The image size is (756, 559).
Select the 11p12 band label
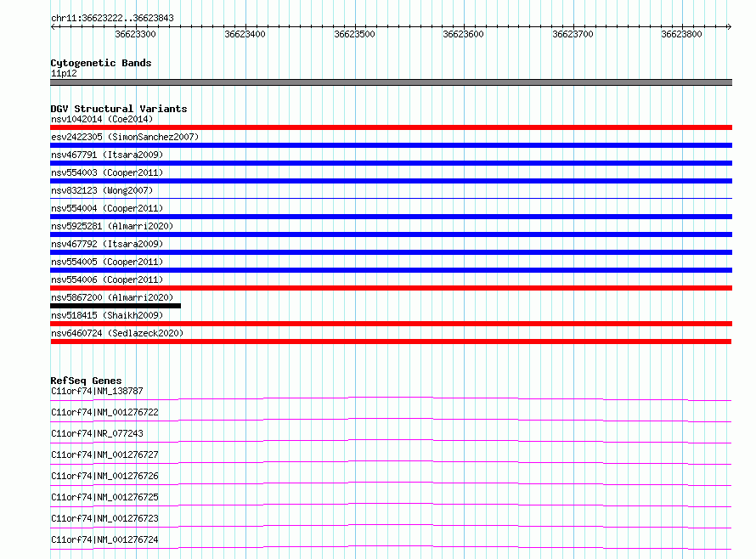(x=64, y=73)
